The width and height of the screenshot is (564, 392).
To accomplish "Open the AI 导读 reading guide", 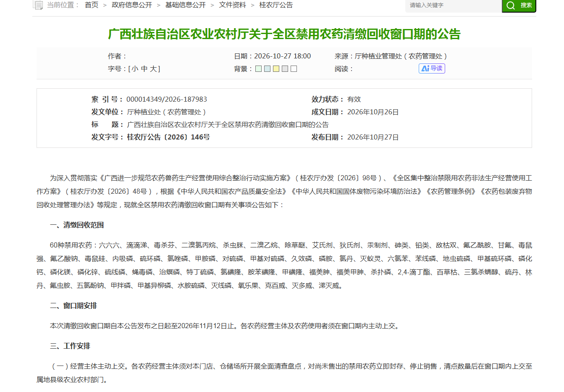I will tap(432, 68).
